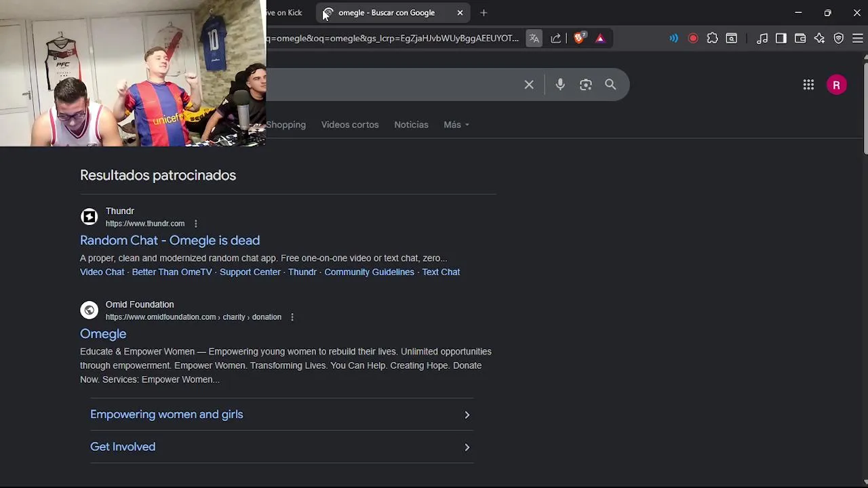Open the extensions puzzle-piece menu
Viewport: 868px width, 488px height.
pos(712,39)
